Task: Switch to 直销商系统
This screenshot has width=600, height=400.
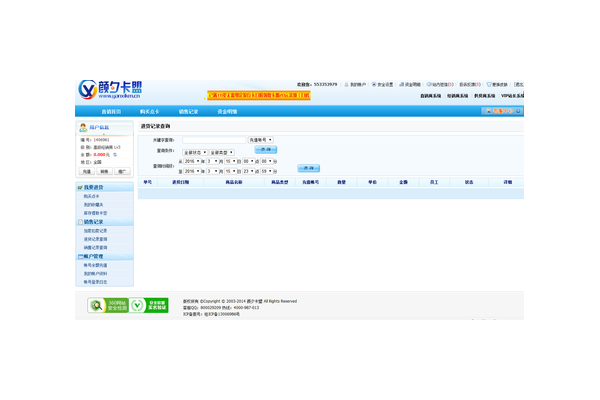Action: pos(430,96)
